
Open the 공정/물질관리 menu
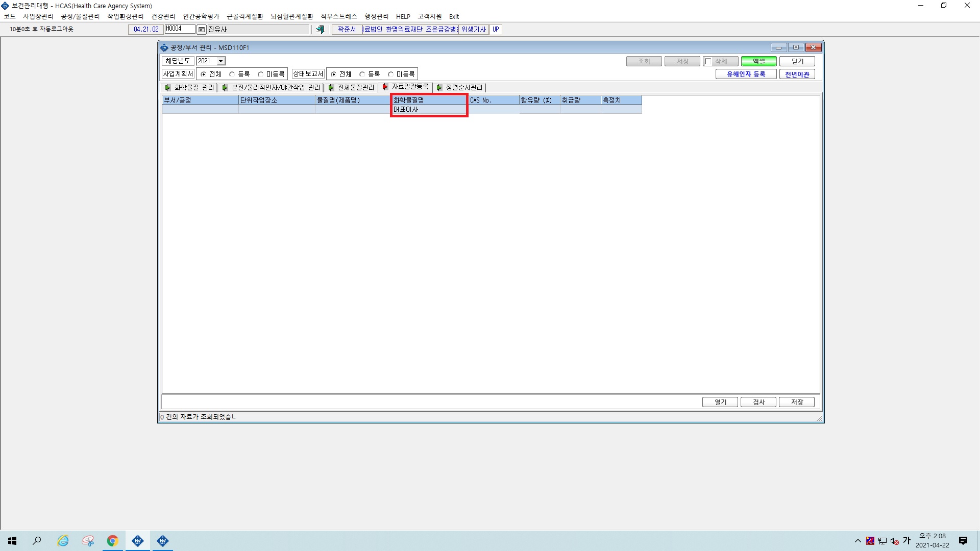point(80,16)
